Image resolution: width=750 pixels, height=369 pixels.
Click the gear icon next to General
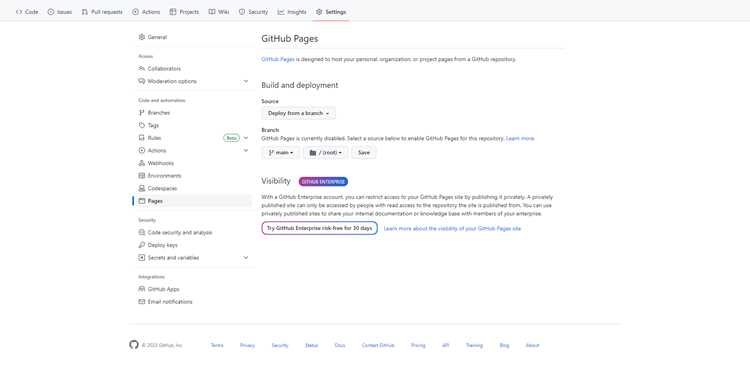pyautogui.click(x=142, y=37)
